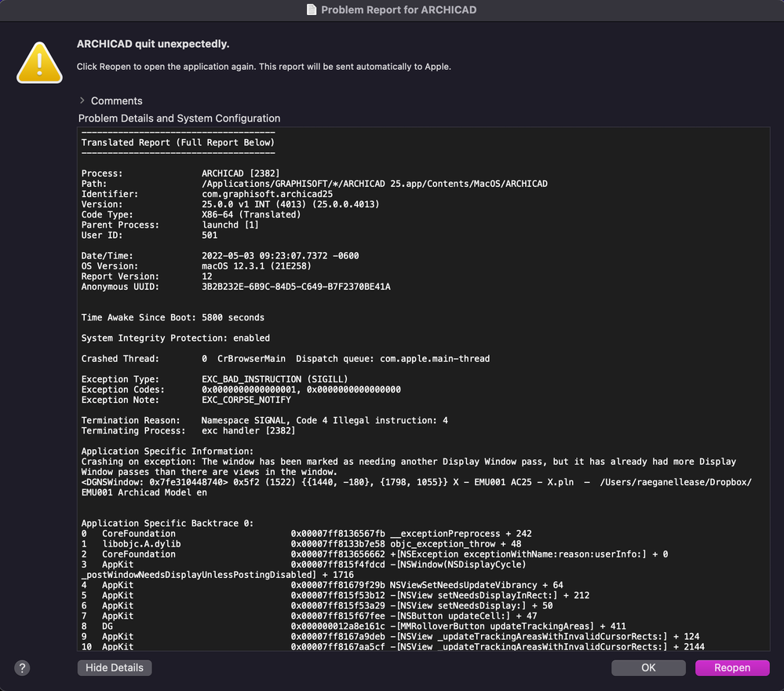
Task: Click identifier 'com.graphisoft.archicad25'
Action: (267, 194)
